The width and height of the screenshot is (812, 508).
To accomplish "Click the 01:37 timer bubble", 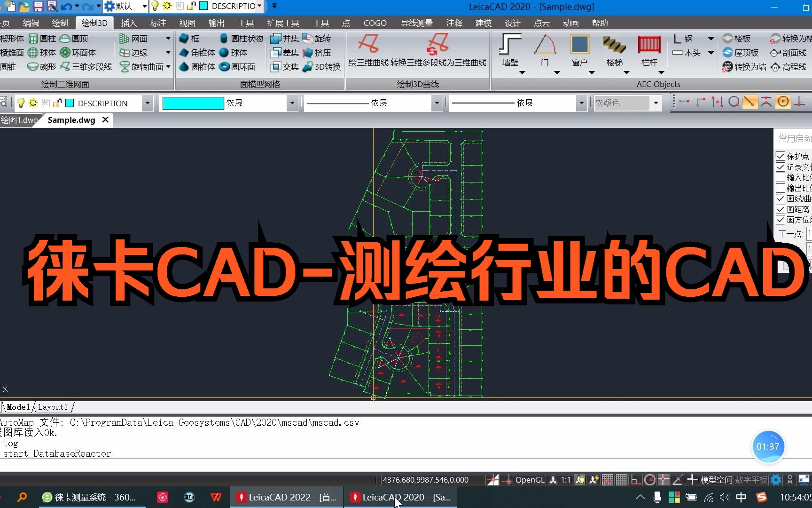I will tap(768, 446).
